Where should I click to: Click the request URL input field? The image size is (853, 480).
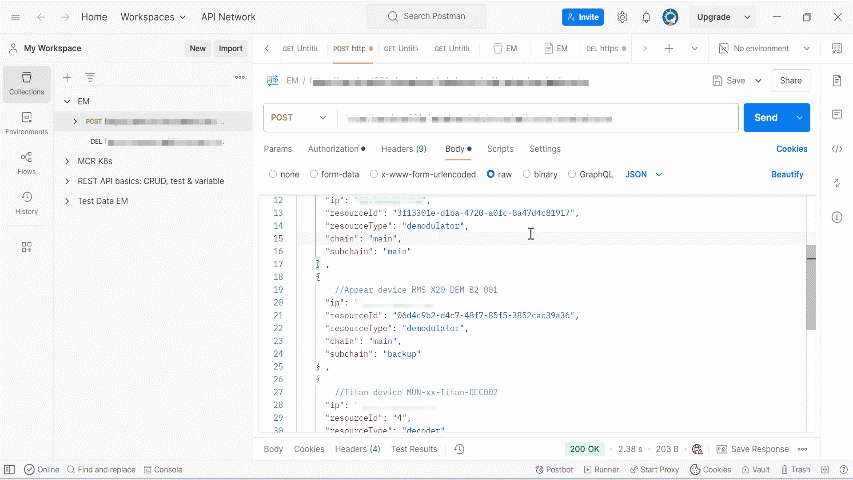click(537, 118)
